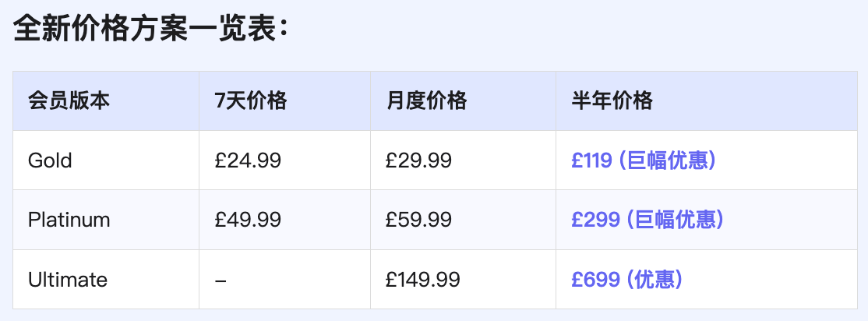Select the Platinum monthly price £59.99

(418, 220)
